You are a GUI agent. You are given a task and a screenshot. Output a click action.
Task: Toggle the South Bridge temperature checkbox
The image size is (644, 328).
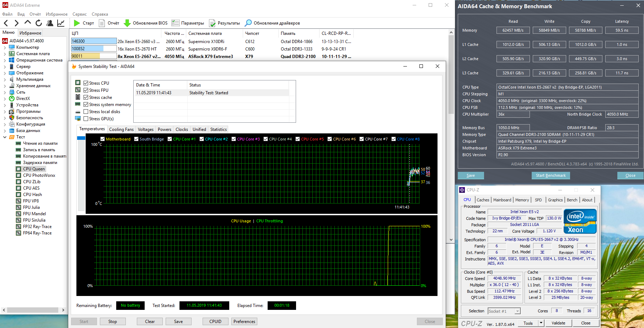pyautogui.click(x=136, y=139)
